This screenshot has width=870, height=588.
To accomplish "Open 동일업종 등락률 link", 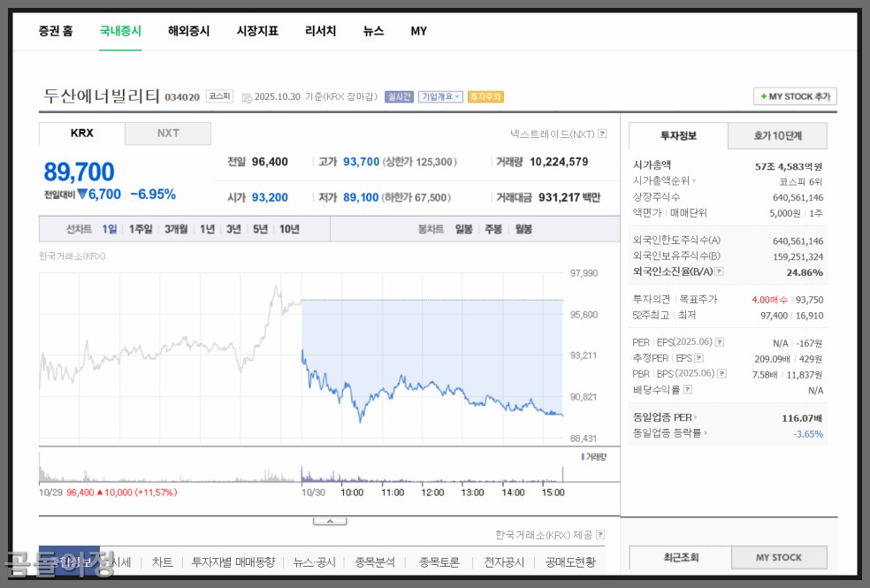I will point(669,432).
